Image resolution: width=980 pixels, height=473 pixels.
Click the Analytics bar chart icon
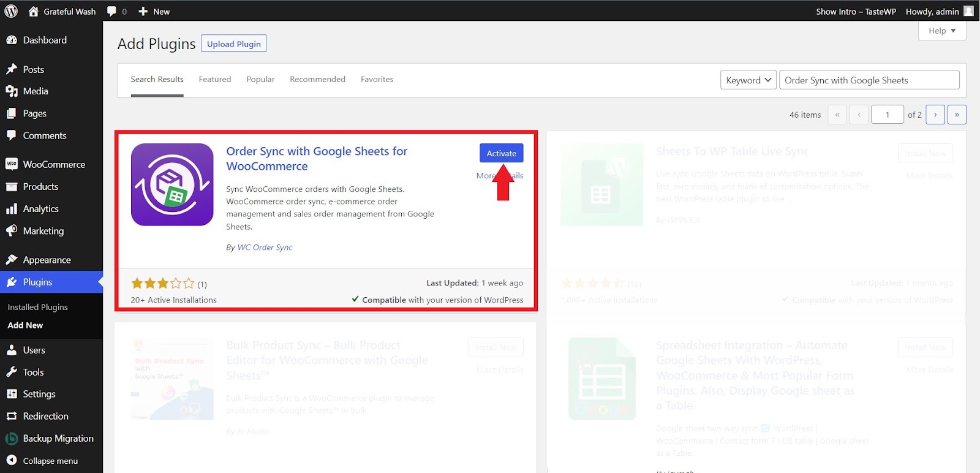pyautogui.click(x=12, y=209)
